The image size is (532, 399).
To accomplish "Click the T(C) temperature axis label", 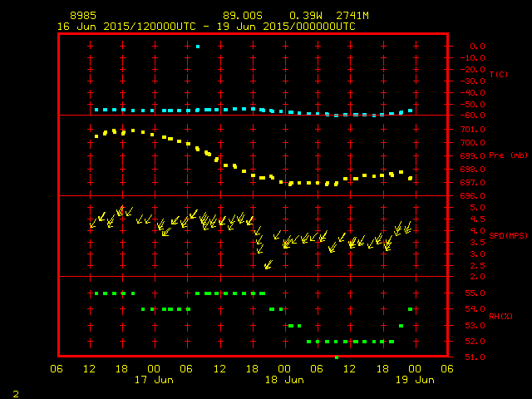I will pyautogui.click(x=498, y=75).
